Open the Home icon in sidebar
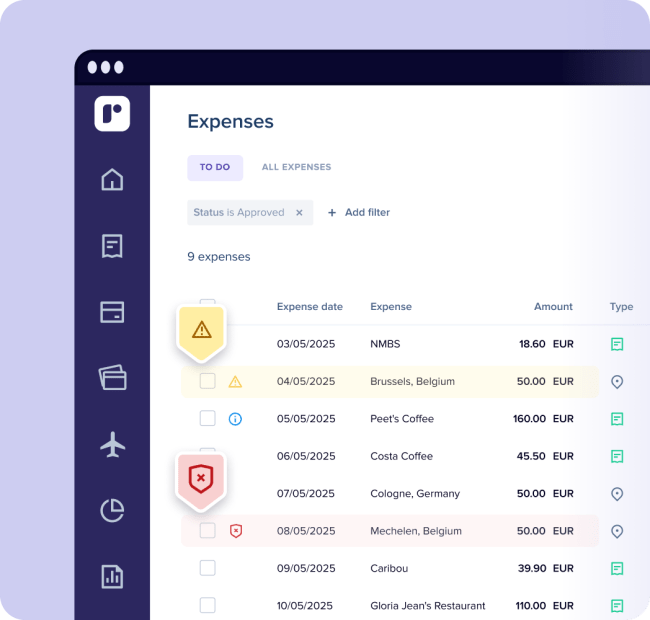 112,180
